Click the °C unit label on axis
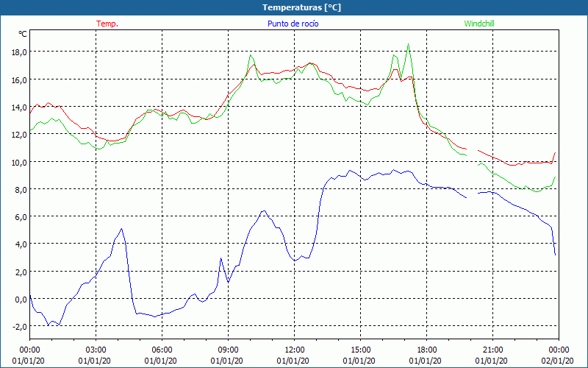Viewport: 588px width, 368px height. coord(23,34)
